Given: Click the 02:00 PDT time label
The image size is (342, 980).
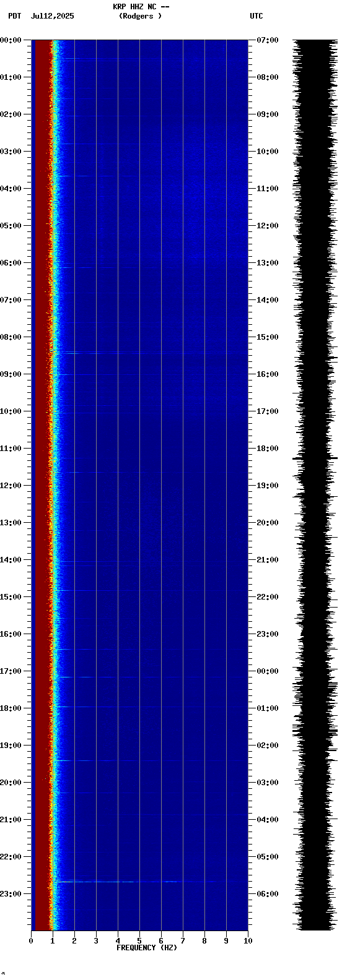Looking at the screenshot, I should point(11,114).
